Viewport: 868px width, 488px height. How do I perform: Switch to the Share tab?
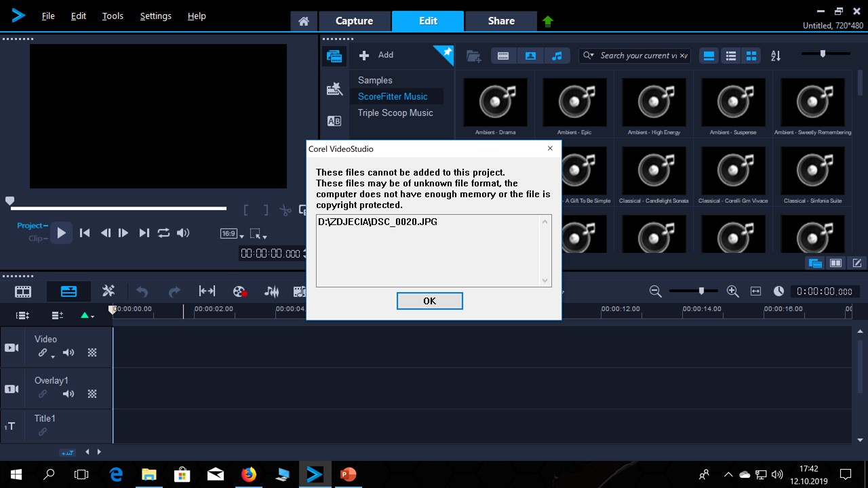pos(501,21)
